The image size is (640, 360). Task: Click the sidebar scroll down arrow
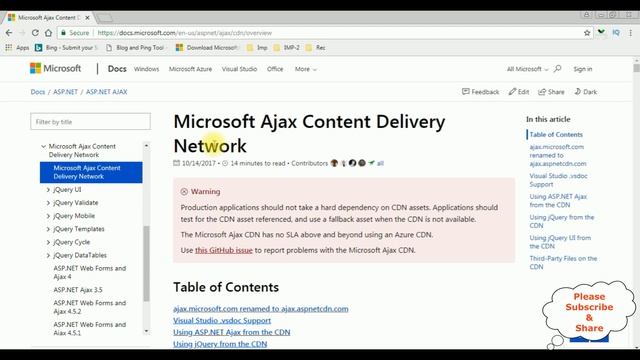click(146, 331)
